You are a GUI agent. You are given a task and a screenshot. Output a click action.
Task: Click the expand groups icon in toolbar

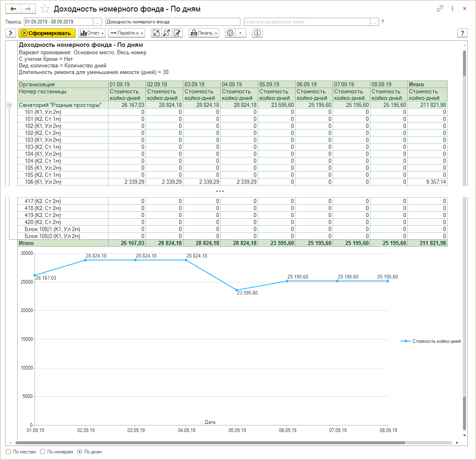[166, 33]
